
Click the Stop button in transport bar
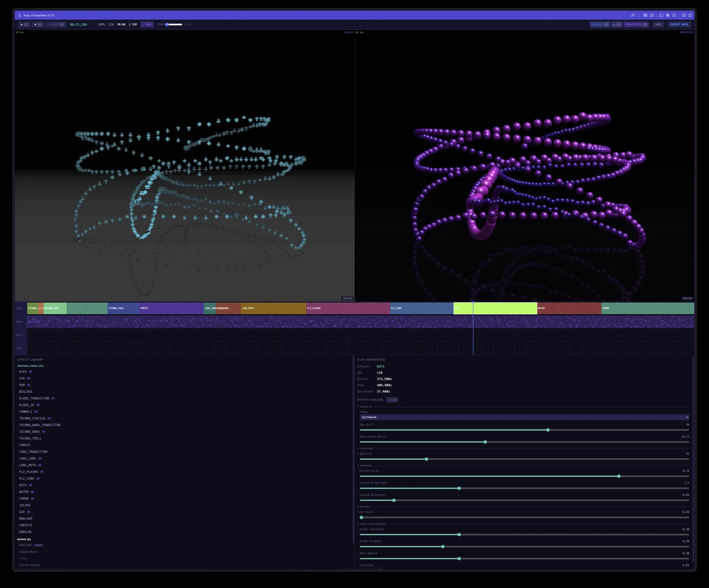38,24
